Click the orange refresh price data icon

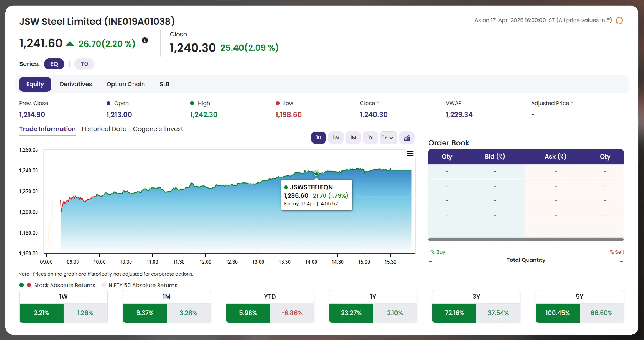(x=619, y=20)
